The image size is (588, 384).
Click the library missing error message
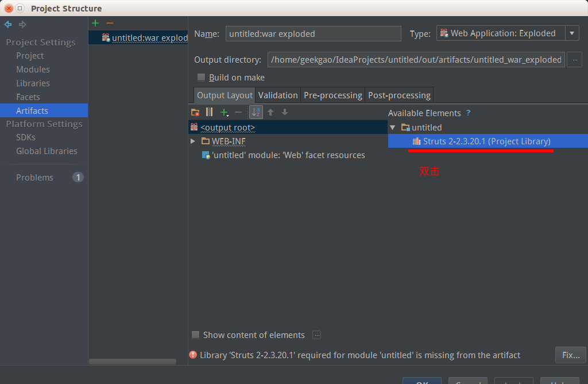click(359, 355)
